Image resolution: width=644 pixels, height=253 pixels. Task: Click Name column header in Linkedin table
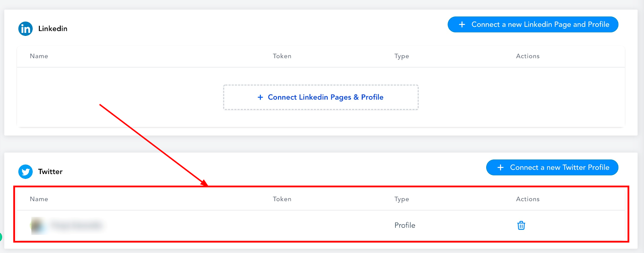click(39, 56)
